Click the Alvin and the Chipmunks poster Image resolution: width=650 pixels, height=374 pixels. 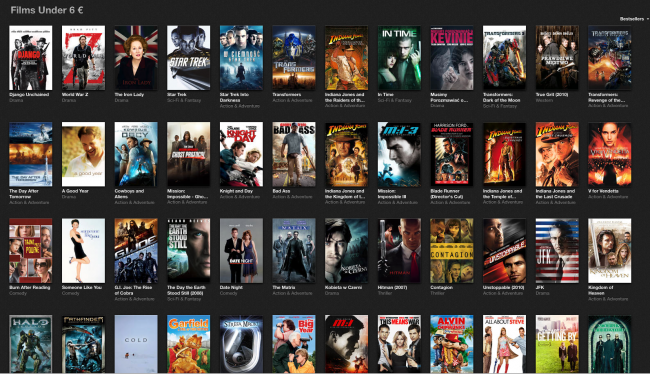(x=452, y=344)
